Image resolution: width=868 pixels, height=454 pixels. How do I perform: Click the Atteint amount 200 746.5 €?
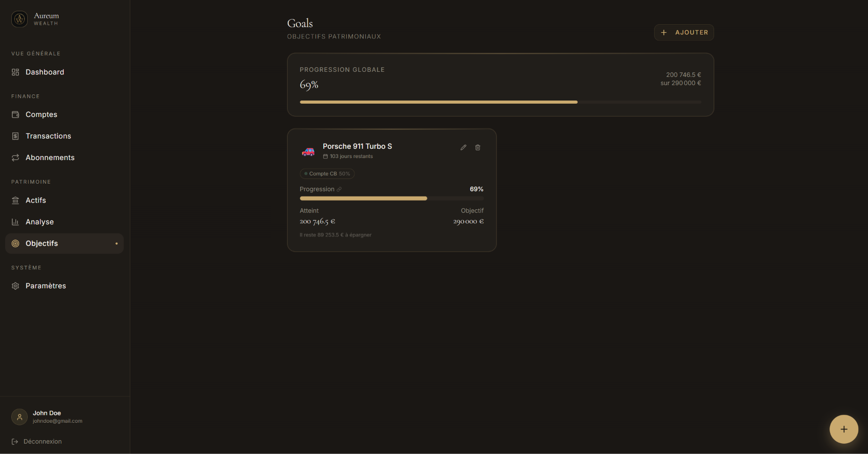[x=318, y=222]
